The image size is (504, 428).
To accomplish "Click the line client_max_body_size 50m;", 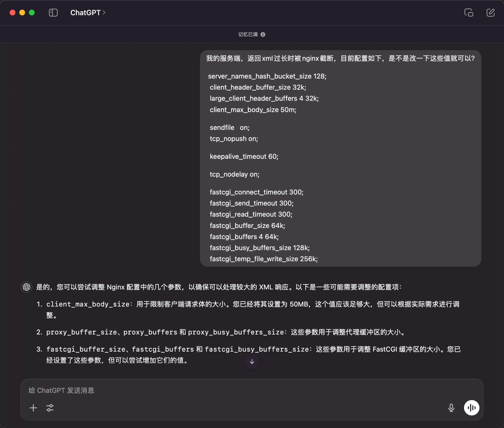I will tap(253, 110).
